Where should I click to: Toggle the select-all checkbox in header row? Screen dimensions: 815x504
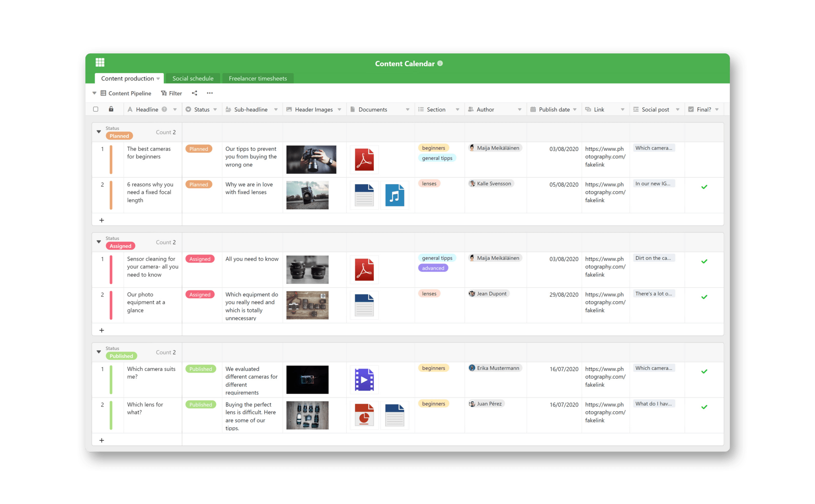(96, 109)
